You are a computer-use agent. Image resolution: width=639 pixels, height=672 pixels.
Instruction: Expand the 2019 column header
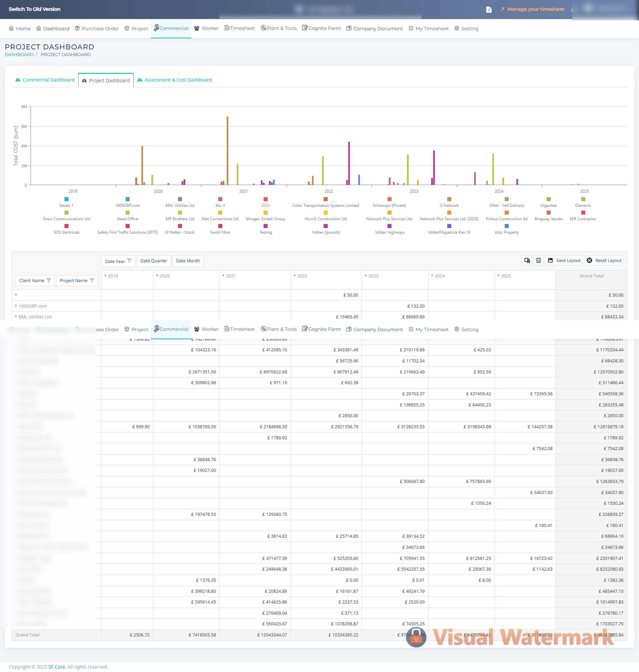click(105, 275)
